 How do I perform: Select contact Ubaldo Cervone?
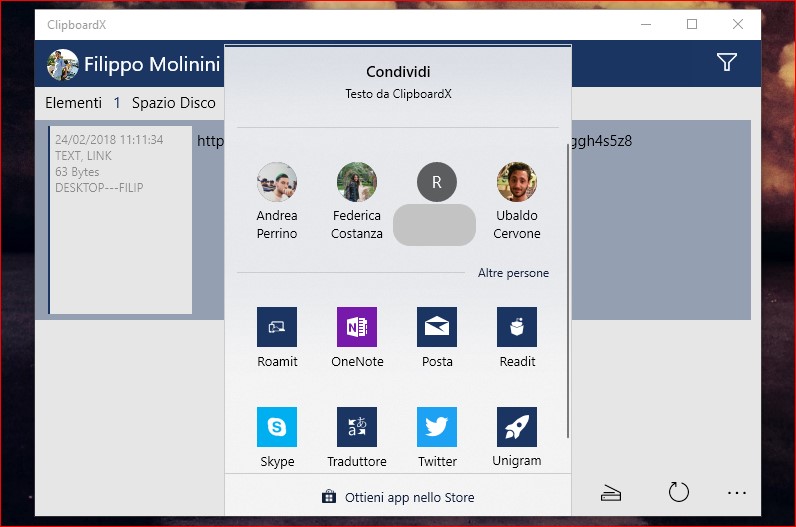point(517,202)
